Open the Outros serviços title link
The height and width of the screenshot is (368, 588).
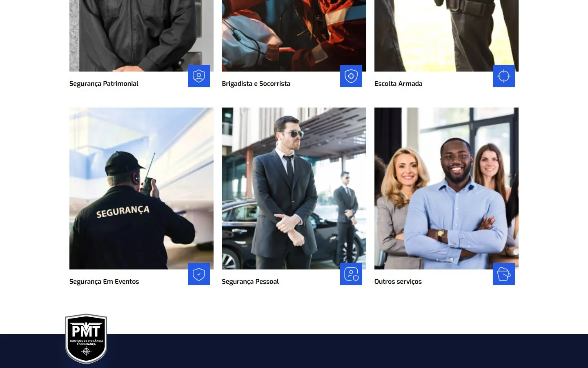(398, 281)
